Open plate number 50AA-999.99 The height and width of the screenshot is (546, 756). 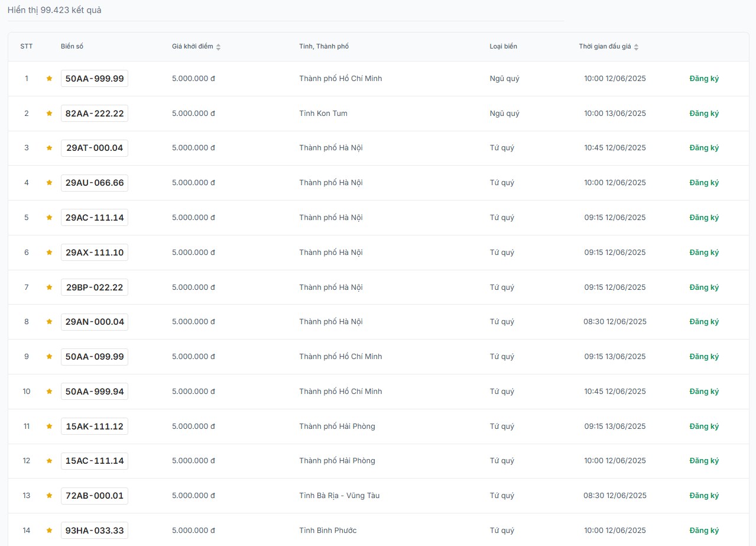[95, 79]
